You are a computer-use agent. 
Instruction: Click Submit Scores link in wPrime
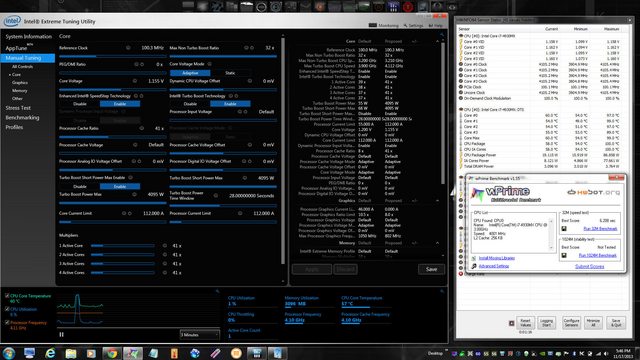[x=589, y=266]
